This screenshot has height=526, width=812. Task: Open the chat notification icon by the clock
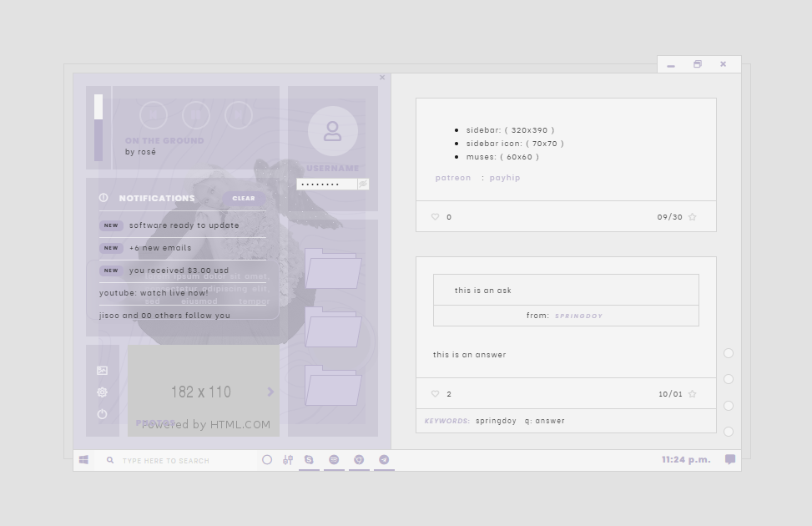(x=730, y=460)
